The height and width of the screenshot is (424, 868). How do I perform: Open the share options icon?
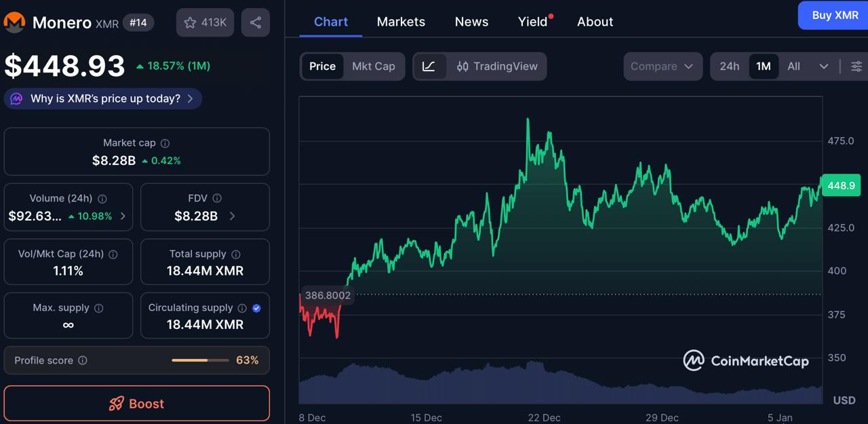point(255,22)
